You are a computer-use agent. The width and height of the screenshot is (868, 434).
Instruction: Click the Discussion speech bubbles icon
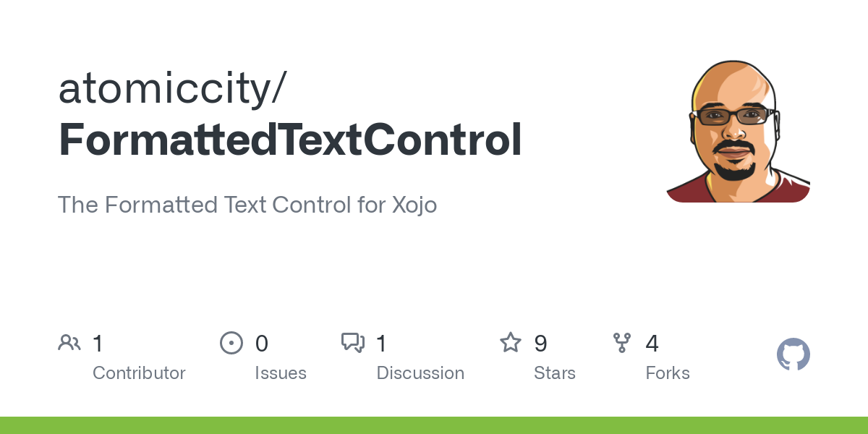click(x=353, y=342)
